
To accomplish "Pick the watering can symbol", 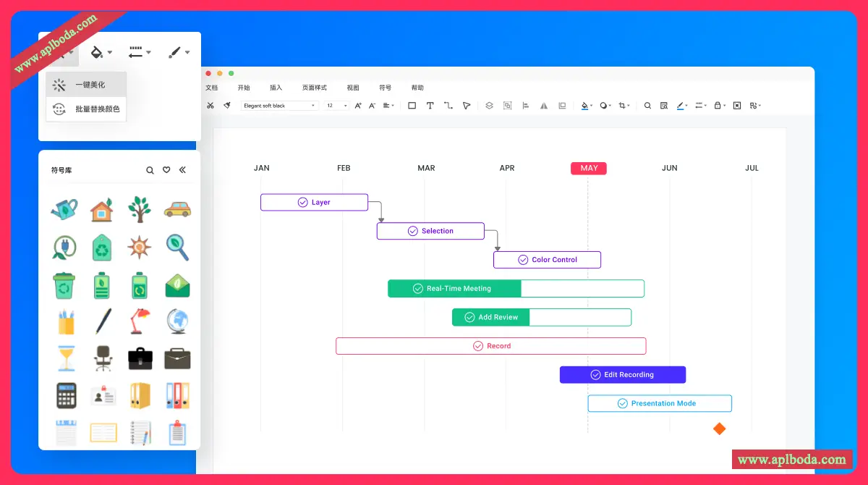I will [65, 210].
